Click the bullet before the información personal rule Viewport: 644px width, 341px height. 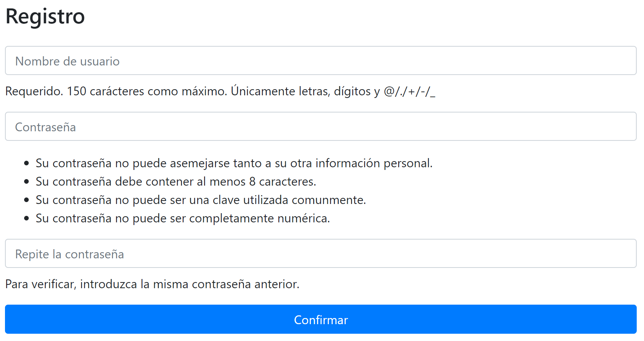pos(26,163)
